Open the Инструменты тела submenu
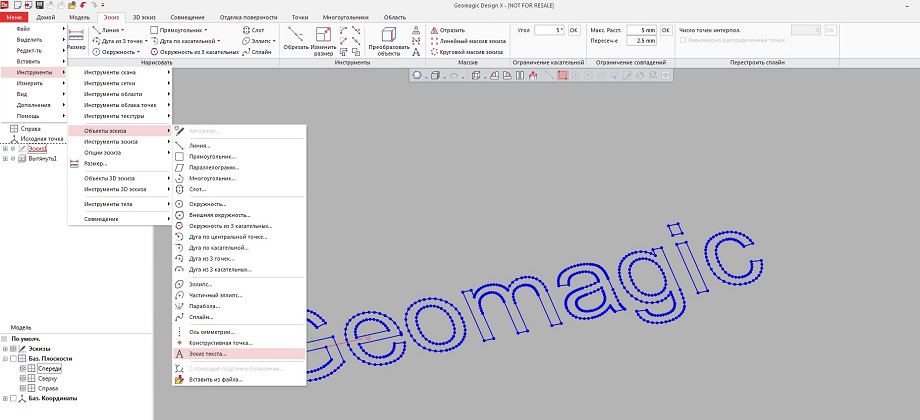The height and width of the screenshot is (420, 920). pos(120,204)
